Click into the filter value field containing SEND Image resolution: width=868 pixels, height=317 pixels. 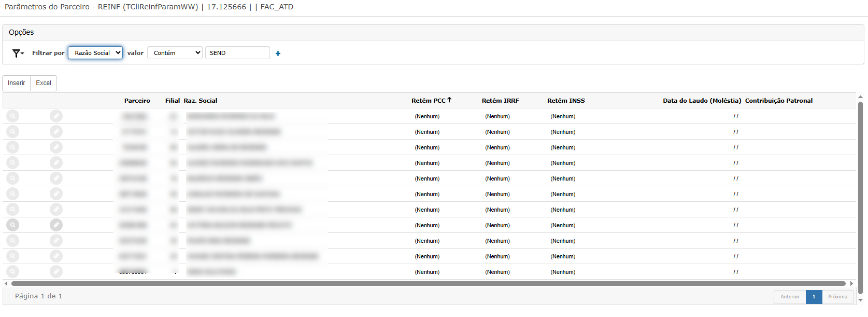[x=237, y=53]
